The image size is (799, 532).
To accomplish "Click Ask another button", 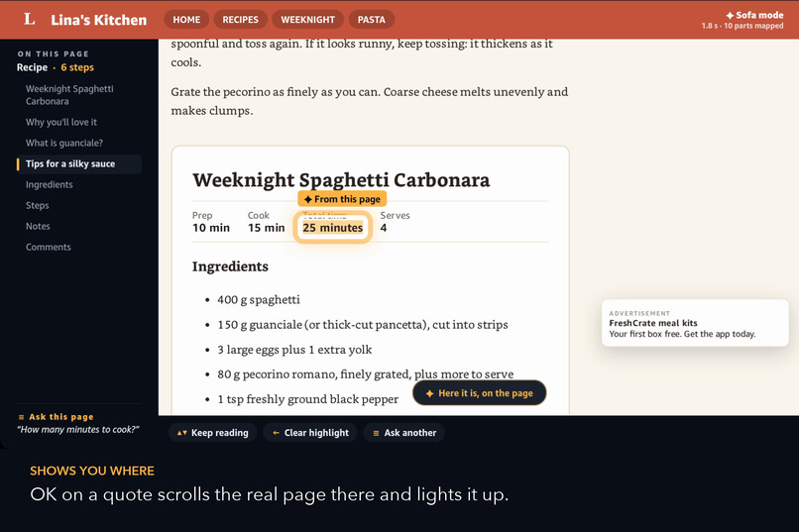I will [404, 433].
